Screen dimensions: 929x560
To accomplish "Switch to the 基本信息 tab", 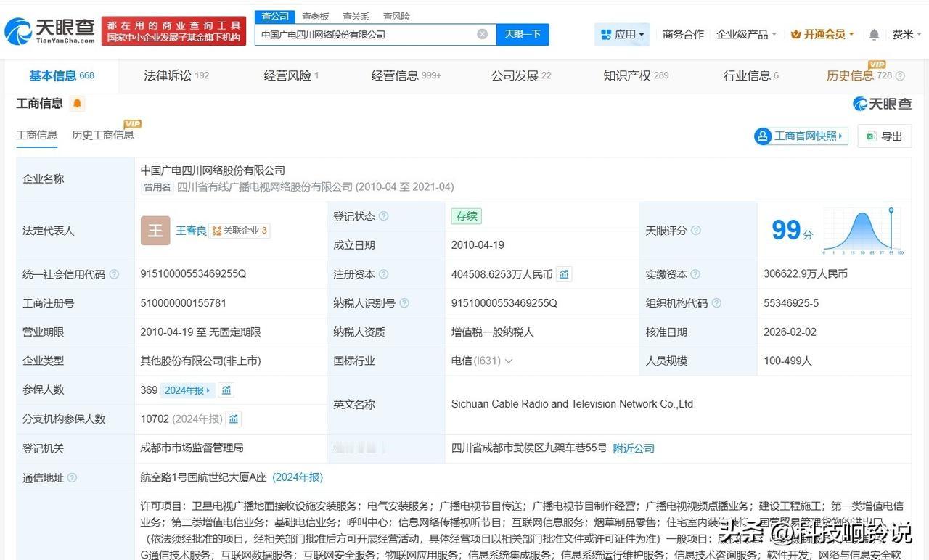I will pyautogui.click(x=62, y=75).
